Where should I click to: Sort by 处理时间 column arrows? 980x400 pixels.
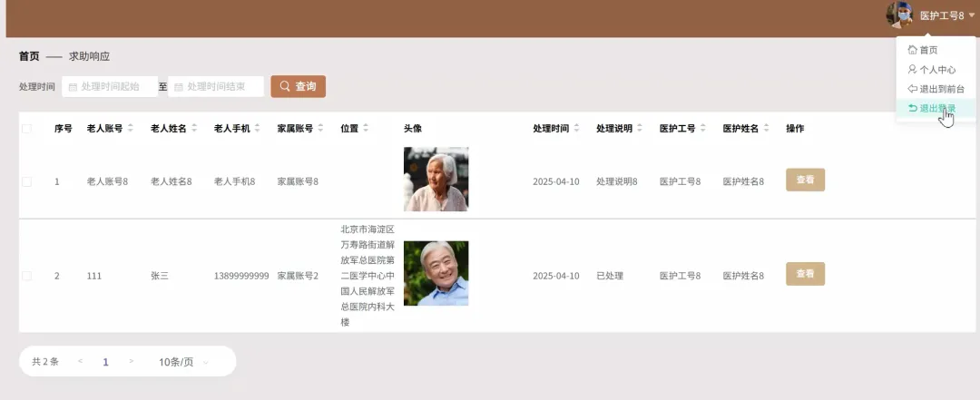pos(576,128)
